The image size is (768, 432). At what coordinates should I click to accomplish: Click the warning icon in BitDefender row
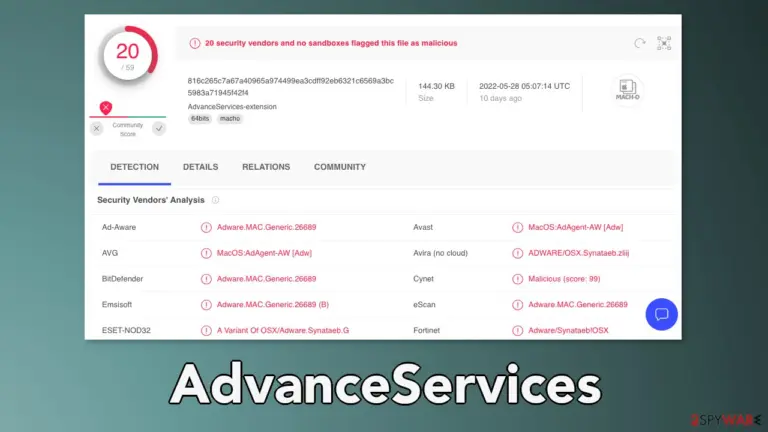(x=206, y=279)
